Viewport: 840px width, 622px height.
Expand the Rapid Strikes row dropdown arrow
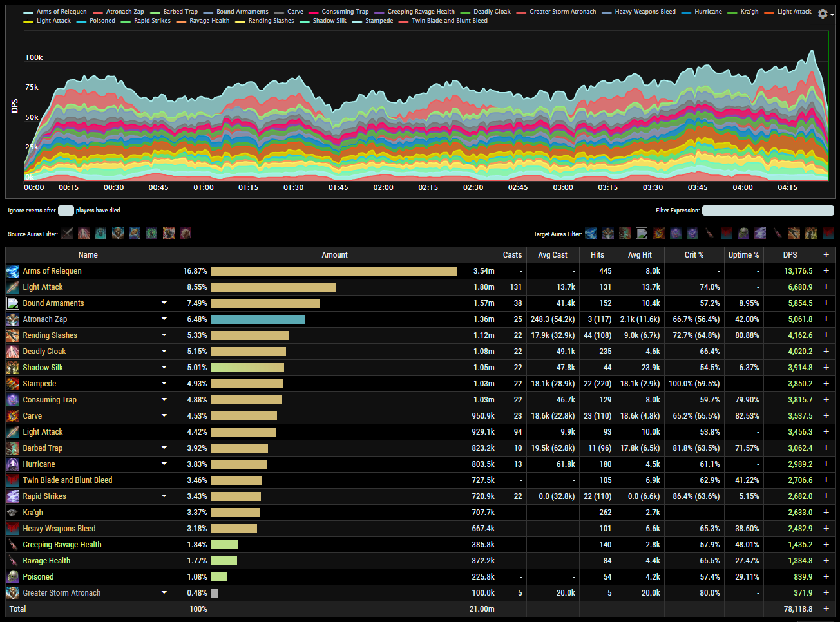(x=164, y=496)
